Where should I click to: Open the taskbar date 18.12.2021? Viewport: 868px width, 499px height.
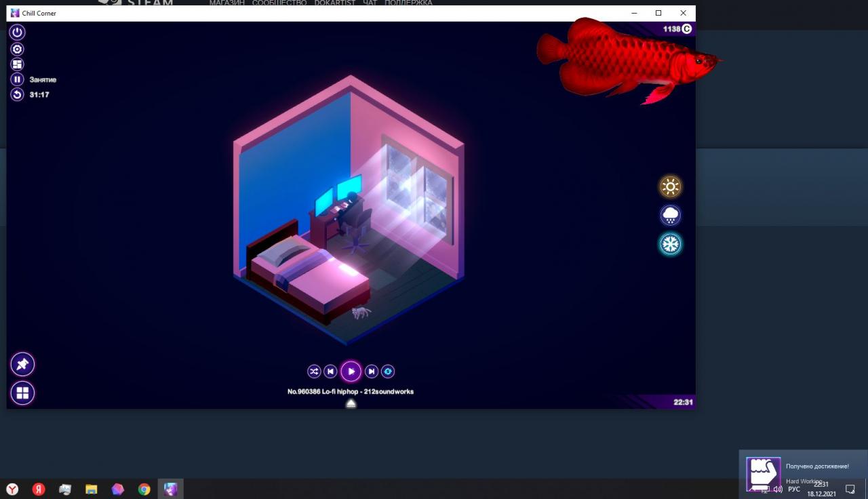(821, 494)
